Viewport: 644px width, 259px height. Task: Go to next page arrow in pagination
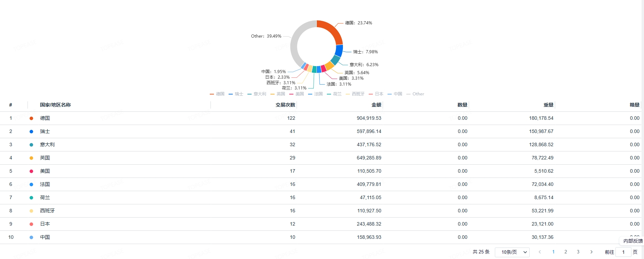(x=591, y=252)
